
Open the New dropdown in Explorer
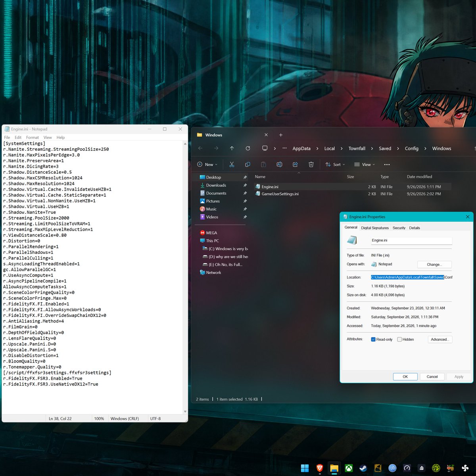pos(207,164)
